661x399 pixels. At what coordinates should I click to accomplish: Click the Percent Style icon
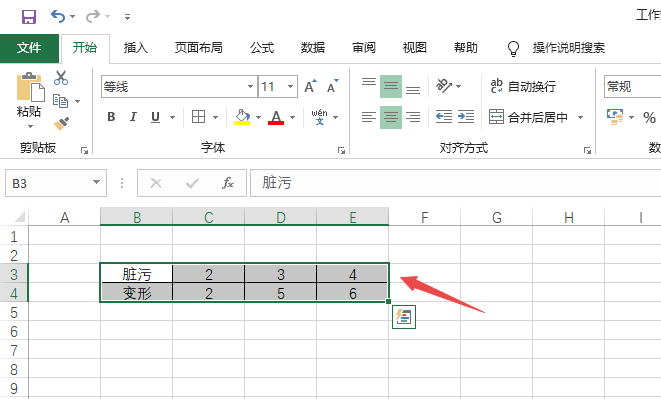[x=649, y=117]
